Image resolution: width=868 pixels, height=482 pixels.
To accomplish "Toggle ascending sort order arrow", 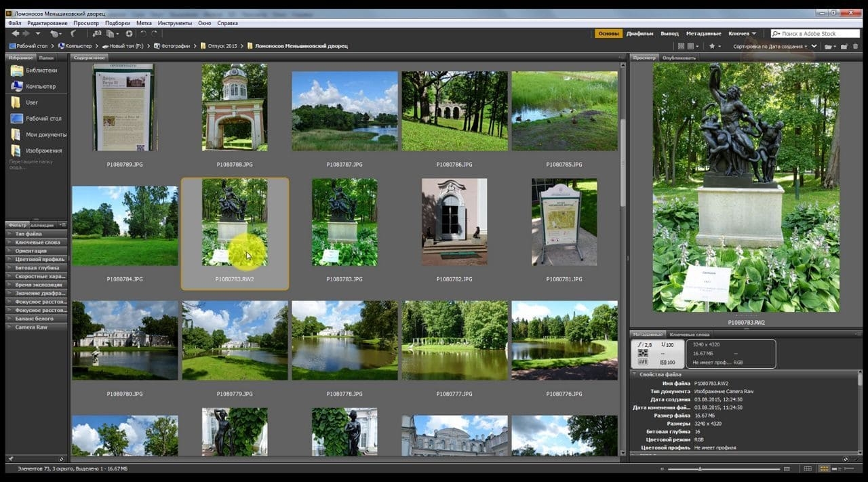I will [x=814, y=46].
